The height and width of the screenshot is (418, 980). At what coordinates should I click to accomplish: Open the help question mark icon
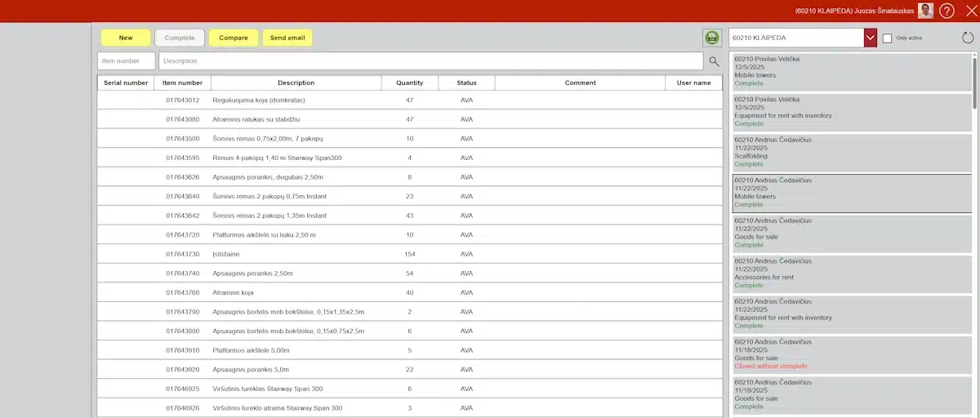coord(947,11)
